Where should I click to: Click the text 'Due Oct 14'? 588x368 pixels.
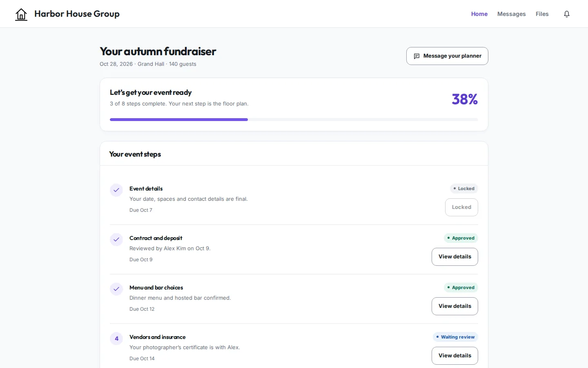(142, 359)
